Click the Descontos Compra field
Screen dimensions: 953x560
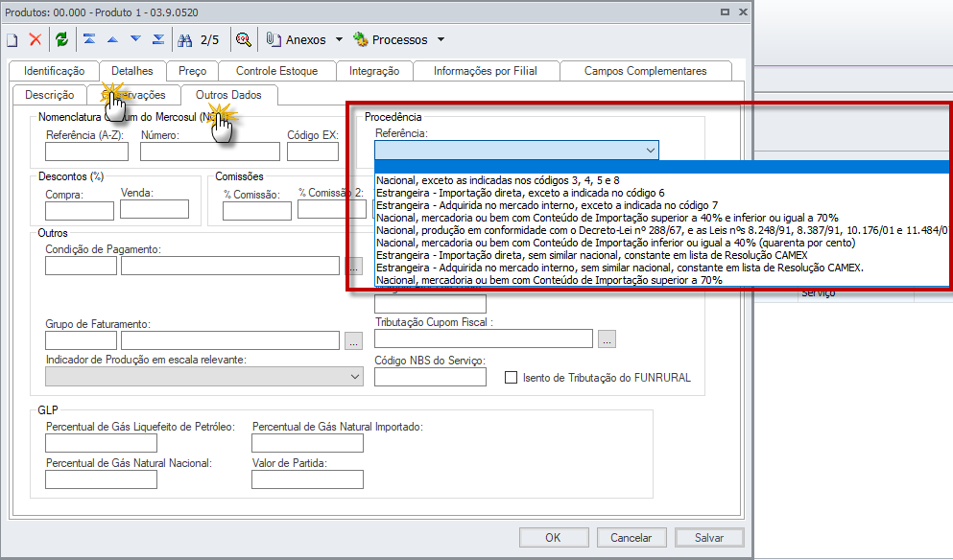tap(80, 211)
